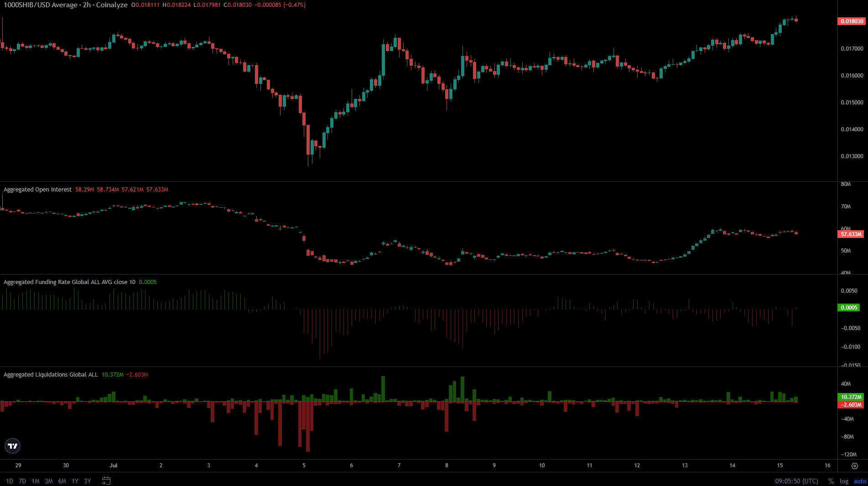The height and width of the screenshot is (486, 868).
Task: Click the 15 date marker on time axis
Action: pos(780,465)
